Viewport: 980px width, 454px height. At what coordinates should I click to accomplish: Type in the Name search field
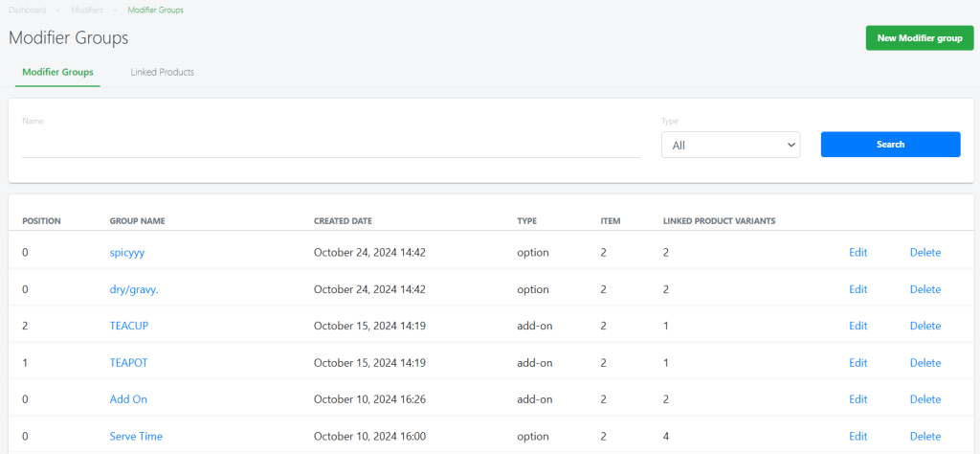coord(330,145)
